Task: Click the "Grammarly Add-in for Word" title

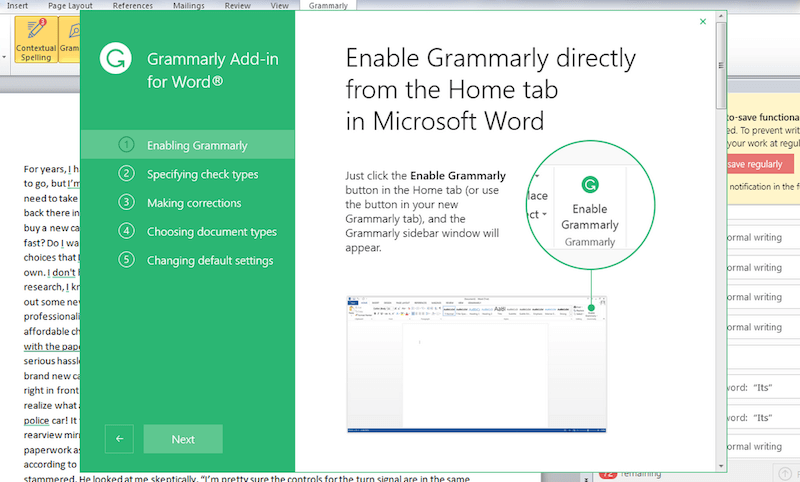Action: point(213,70)
